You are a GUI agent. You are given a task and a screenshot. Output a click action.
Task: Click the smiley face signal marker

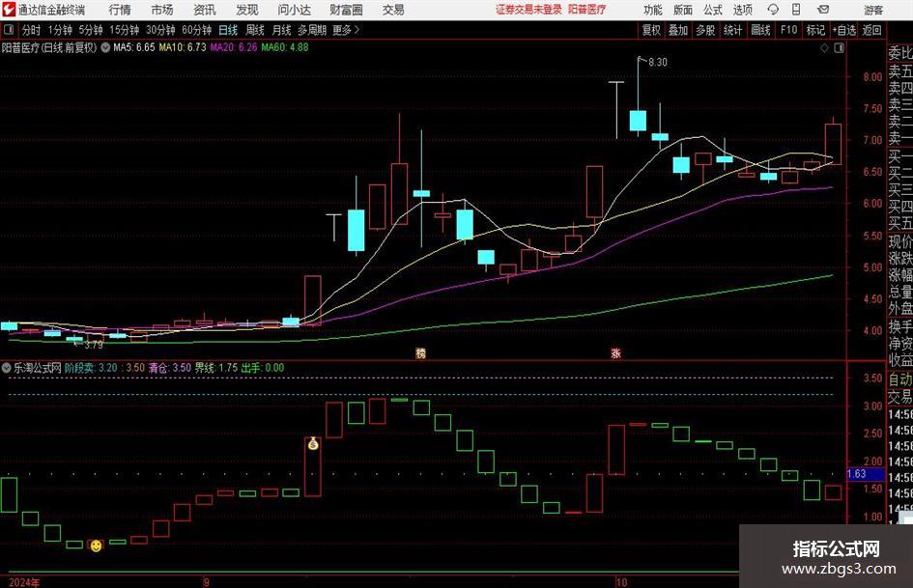click(x=96, y=546)
